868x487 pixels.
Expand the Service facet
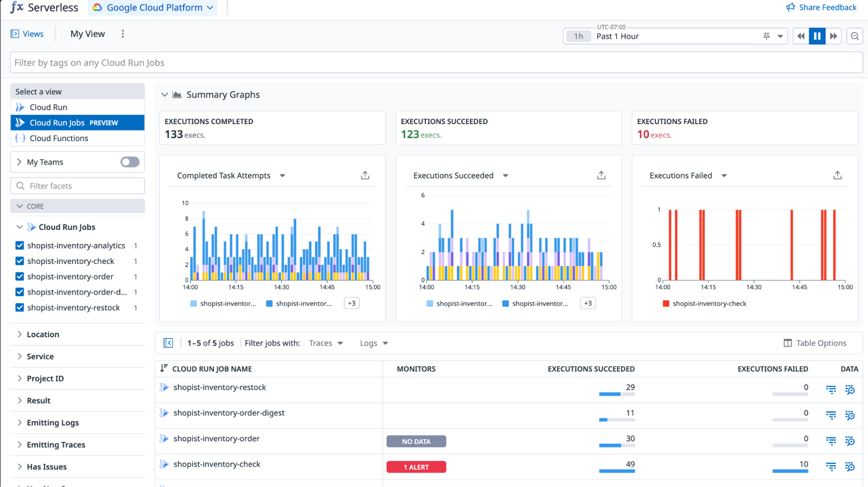coord(20,356)
